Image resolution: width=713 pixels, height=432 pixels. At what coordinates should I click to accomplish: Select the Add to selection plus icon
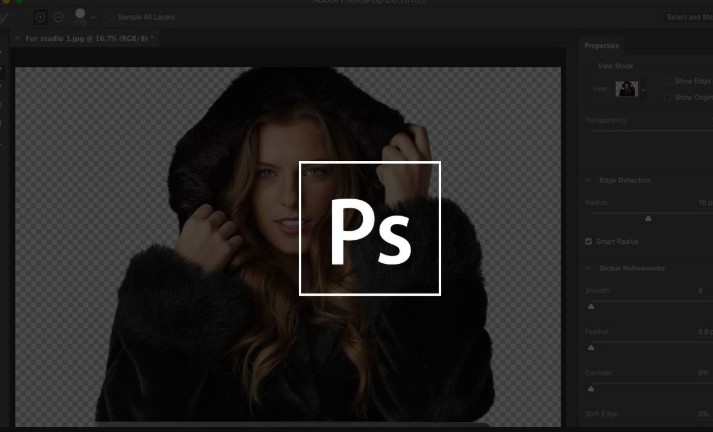(40, 17)
